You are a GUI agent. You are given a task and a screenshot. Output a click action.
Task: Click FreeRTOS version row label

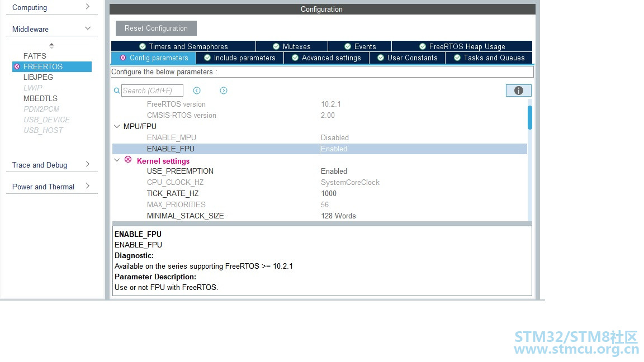[x=176, y=104]
